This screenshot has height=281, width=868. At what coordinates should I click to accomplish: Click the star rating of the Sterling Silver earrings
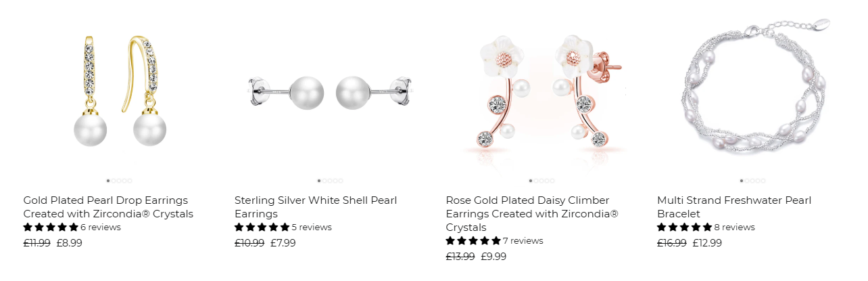coord(262,228)
